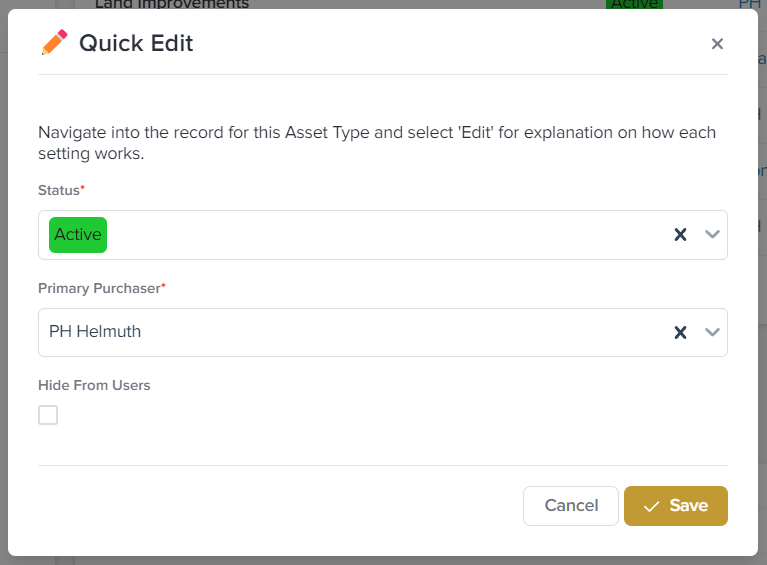Click the pencil icon beside Quick Edit
Image resolution: width=767 pixels, height=565 pixels.
(x=54, y=43)
